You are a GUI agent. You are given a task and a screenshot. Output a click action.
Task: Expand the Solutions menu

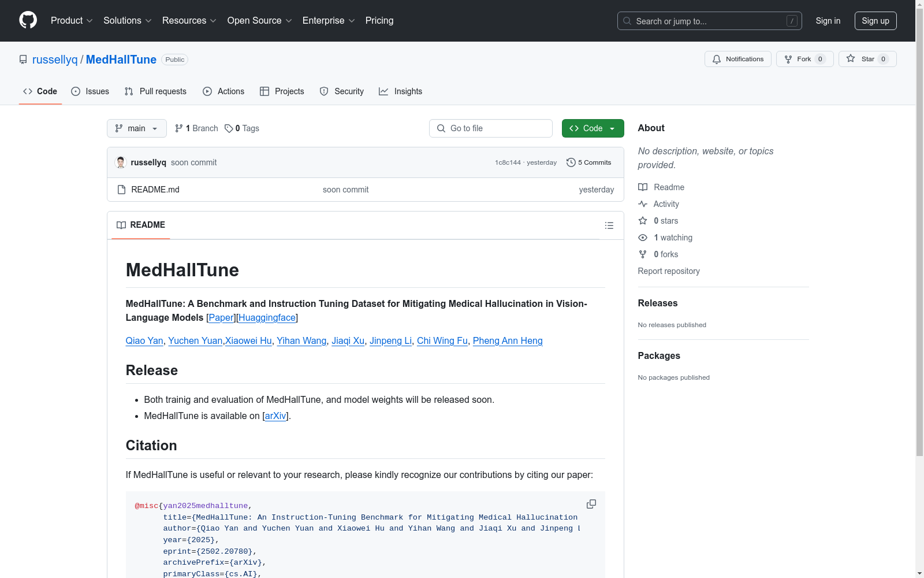(x=128, y=21)
